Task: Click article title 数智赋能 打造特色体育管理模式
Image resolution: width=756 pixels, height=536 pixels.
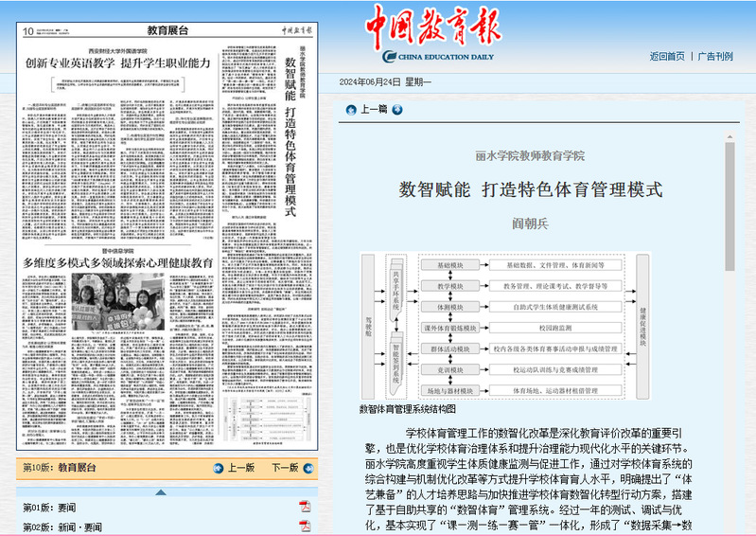Action: pos(531,189)
